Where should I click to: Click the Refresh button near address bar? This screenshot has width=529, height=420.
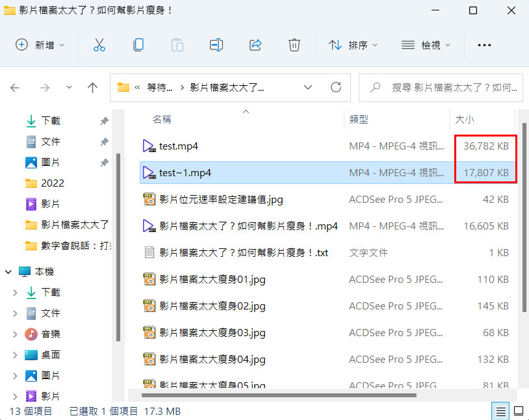[x=336, y=87]
